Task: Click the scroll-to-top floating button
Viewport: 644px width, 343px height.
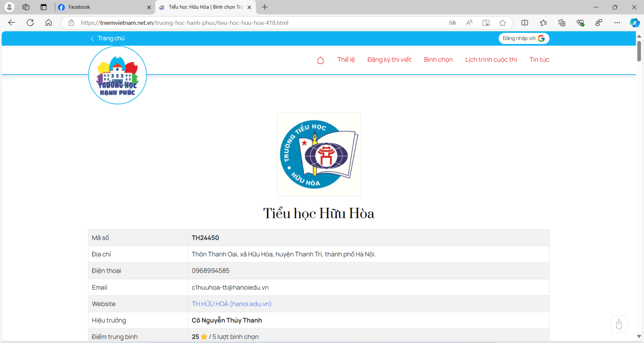Action: pyautogui.click(x=619, y=324)
